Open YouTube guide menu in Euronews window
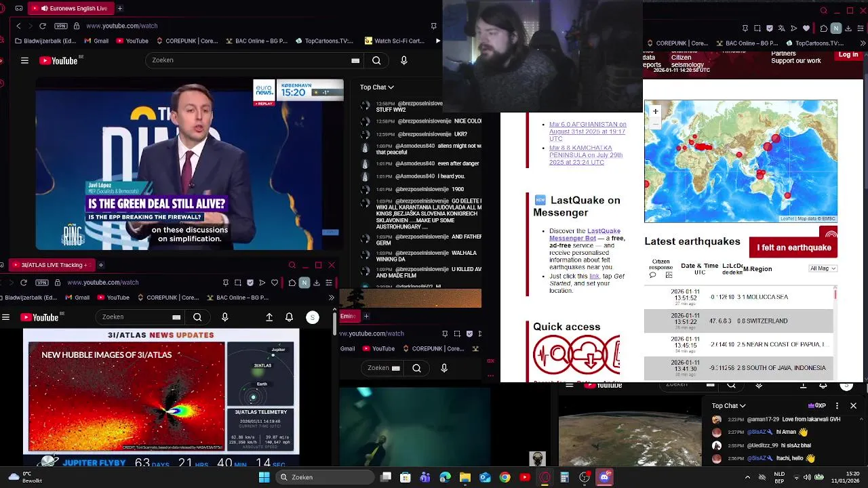868x488 pixels. click(x=24, y=60)
